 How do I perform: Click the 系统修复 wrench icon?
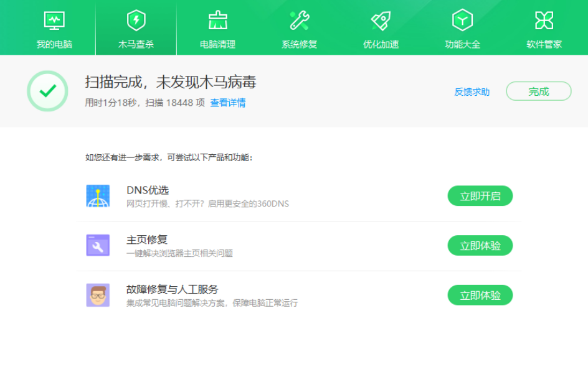pyautogui.click(x=299, y=21)
